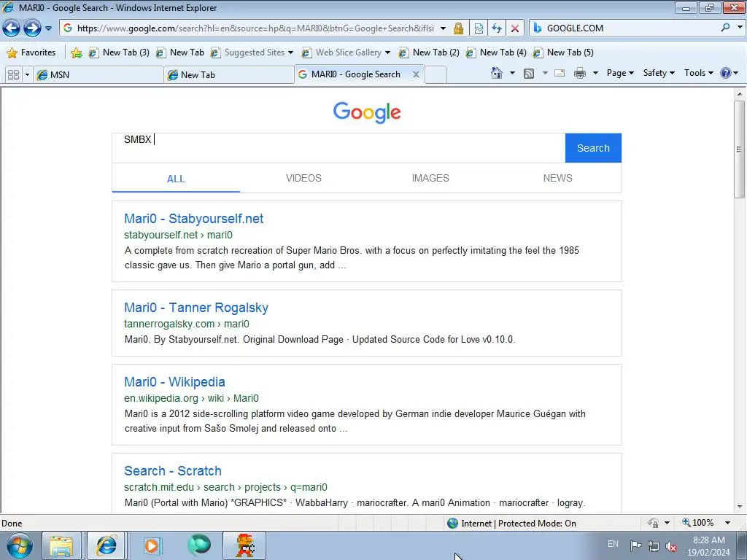Expand the Home button dropdown arrow
The width and height of the screenshot is (747, 560).
coord(512,73)
